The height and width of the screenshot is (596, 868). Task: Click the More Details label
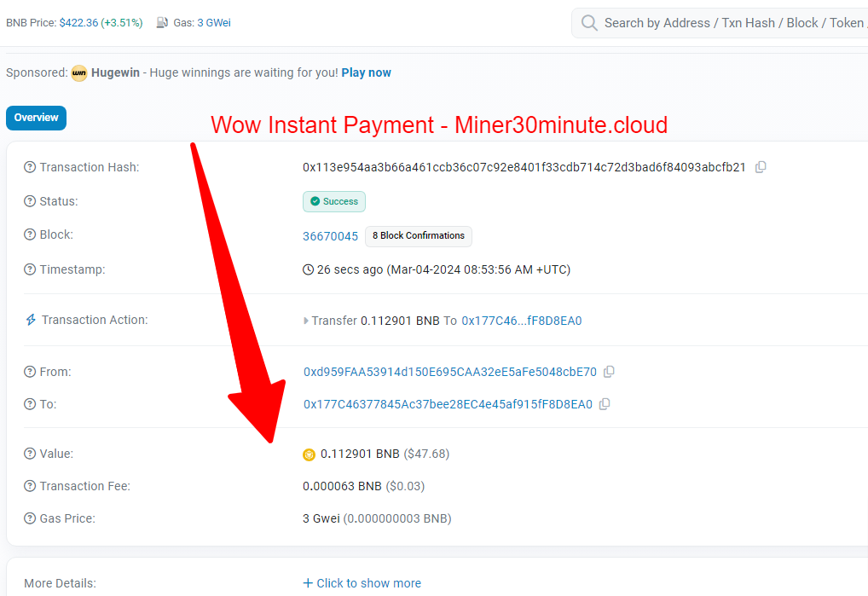[x=60, y=583]
